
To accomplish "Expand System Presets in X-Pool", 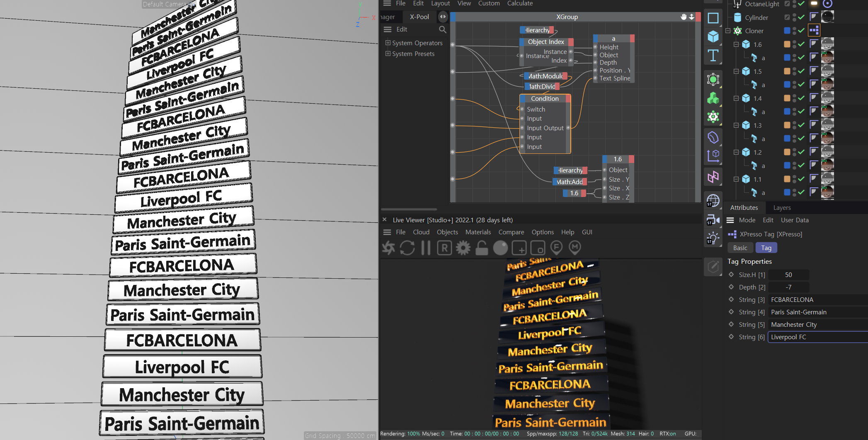I will point(388,53).
